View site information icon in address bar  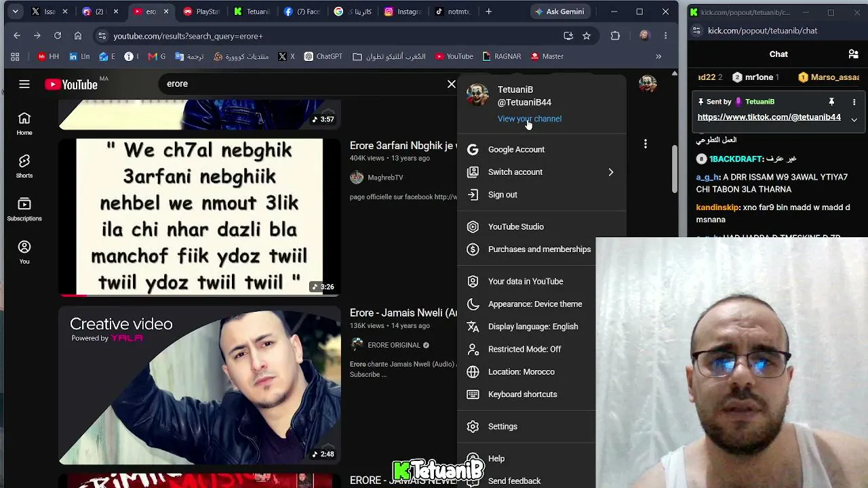pos(102,36)
